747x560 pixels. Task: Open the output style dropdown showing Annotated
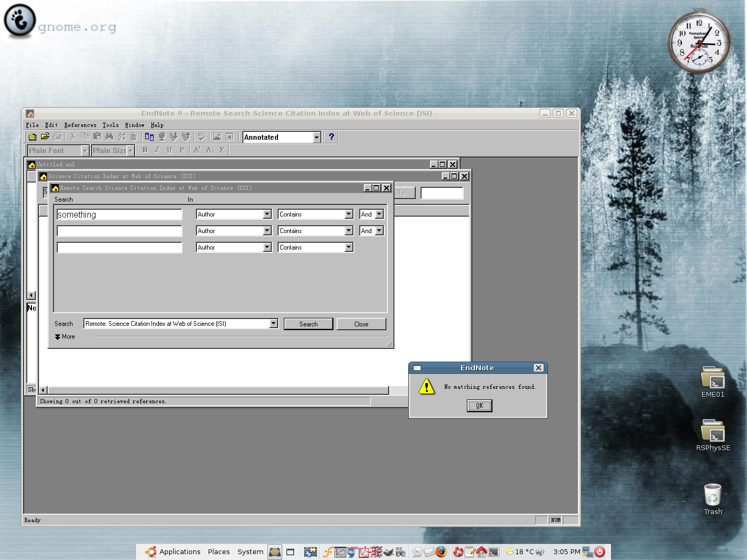pyautogui.click(x=316, y=138)
